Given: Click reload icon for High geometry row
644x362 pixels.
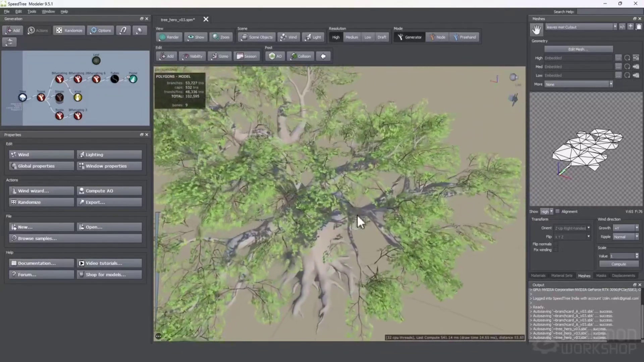Looking at the screenshot, I should [x=627, y=58].
